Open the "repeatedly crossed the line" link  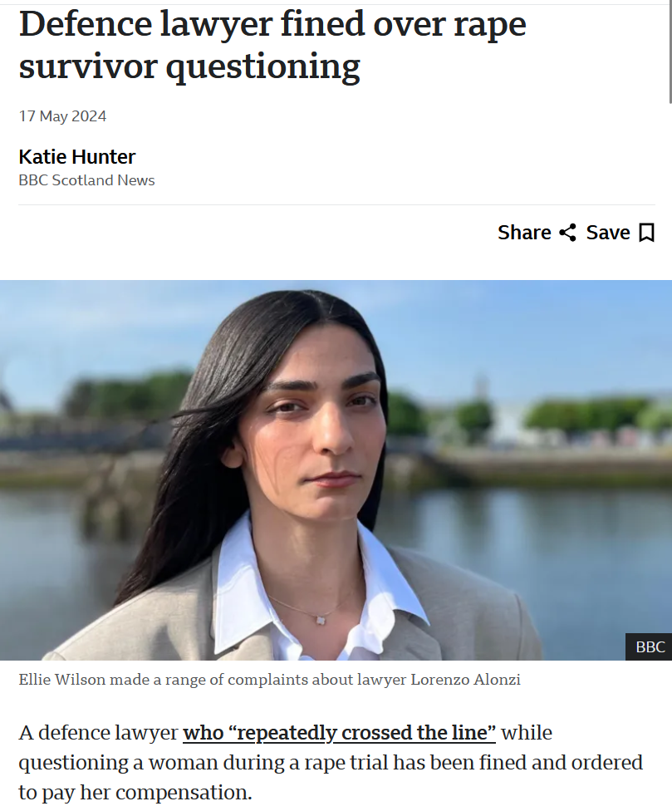(339, 732)
